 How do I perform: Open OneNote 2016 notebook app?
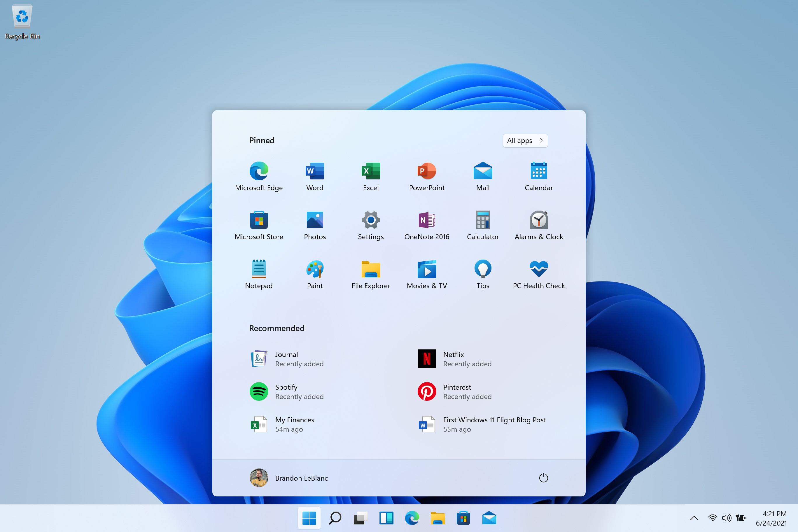[x=426, y=220]
